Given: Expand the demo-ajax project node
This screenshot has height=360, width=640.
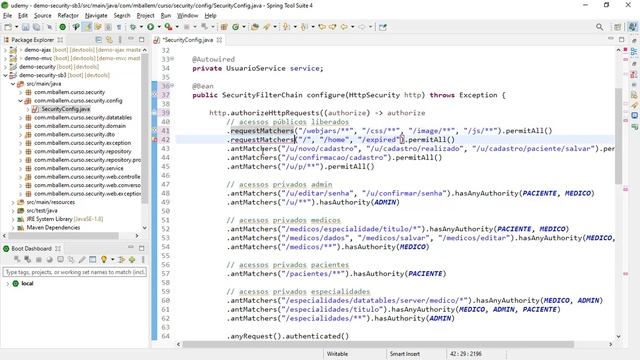Looking at the screenshot, I should click(5, 50).
